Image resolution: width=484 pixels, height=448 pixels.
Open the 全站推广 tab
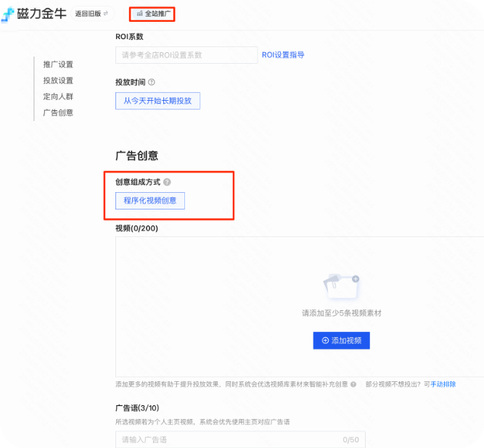153,14
